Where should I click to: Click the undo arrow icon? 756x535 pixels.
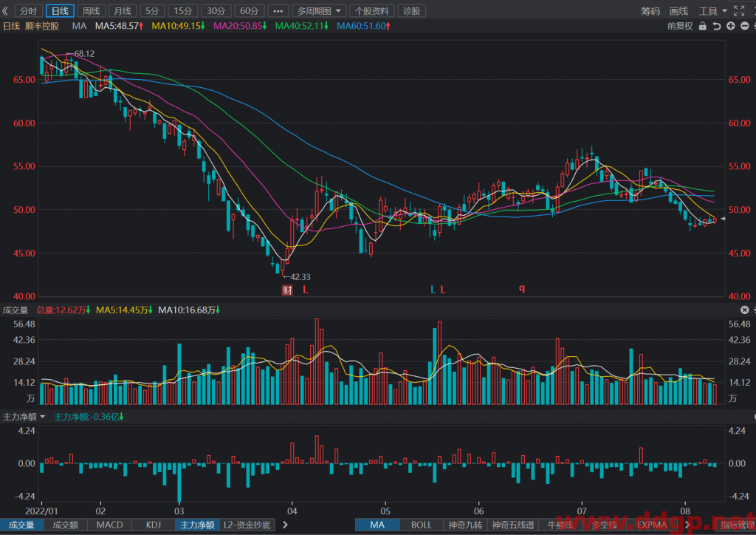tap(717, 26)
